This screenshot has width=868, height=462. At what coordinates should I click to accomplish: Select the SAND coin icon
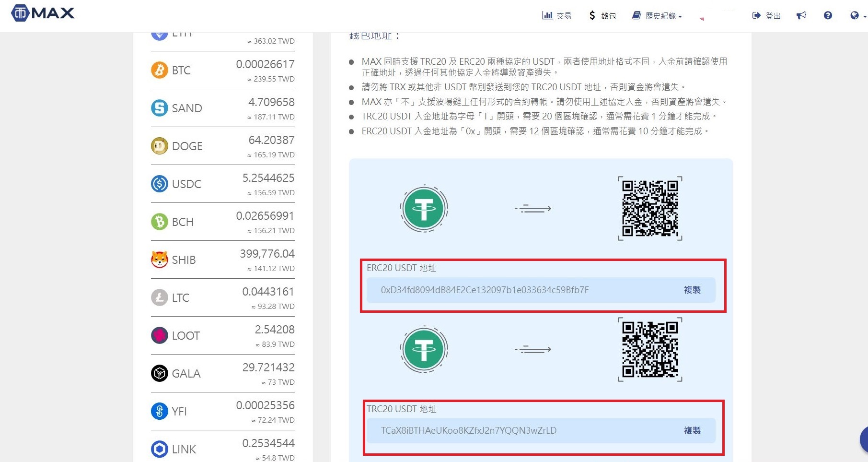[160, 108]
